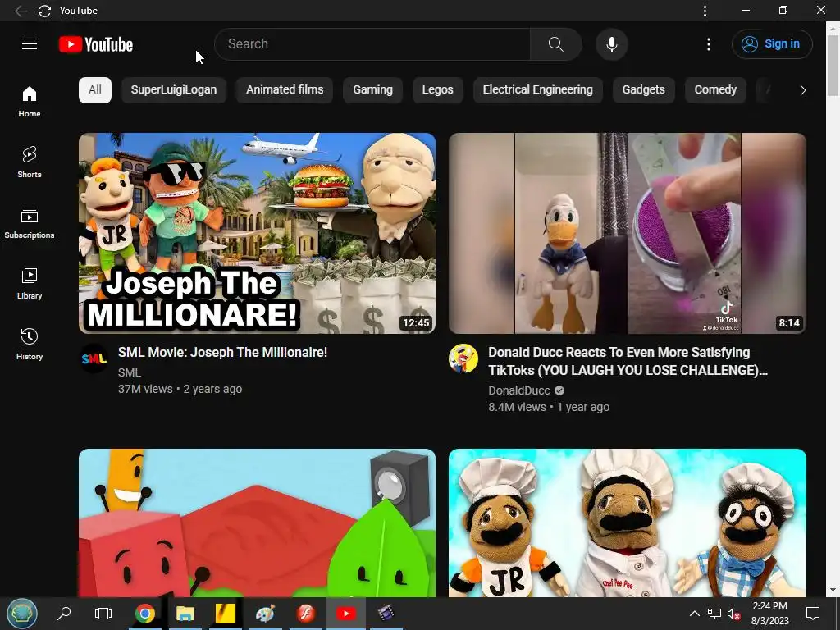Open the SML channel name link
The height and width of the screenshot is (630, 840).
pyautogui.click(x=129, y=372)
